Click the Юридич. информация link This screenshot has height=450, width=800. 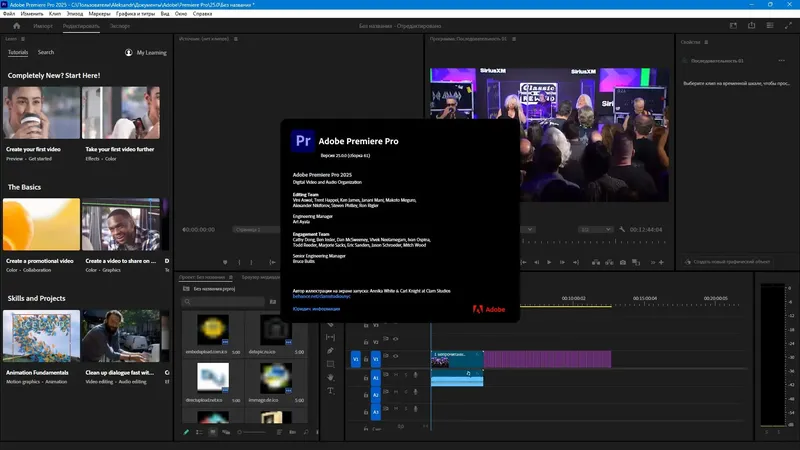pyautogui.click(x=317, y=309)
